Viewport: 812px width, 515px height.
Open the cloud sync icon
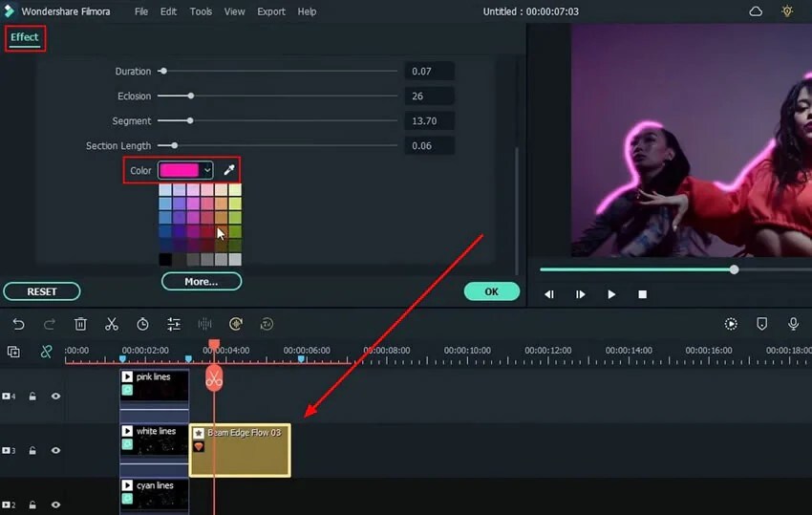point(756,11)
